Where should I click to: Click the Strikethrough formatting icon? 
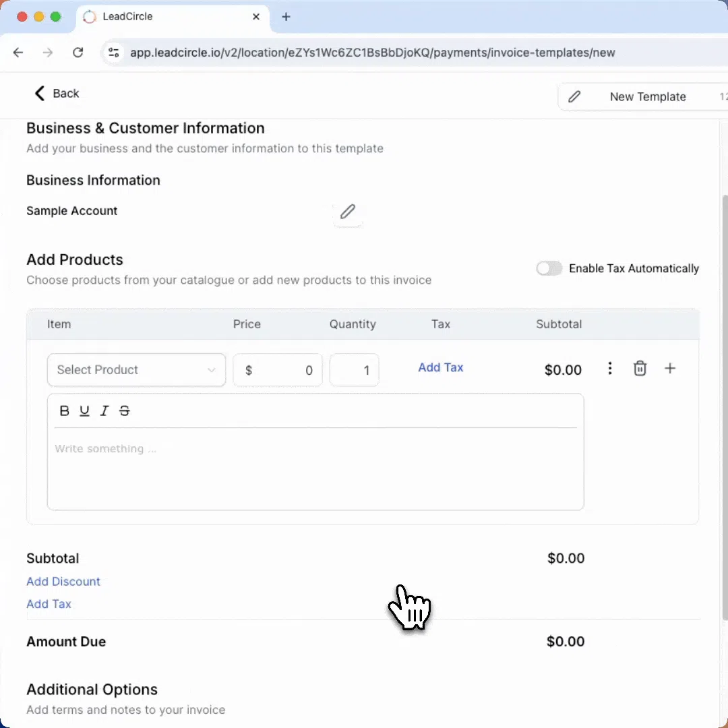tap(125, 411)
